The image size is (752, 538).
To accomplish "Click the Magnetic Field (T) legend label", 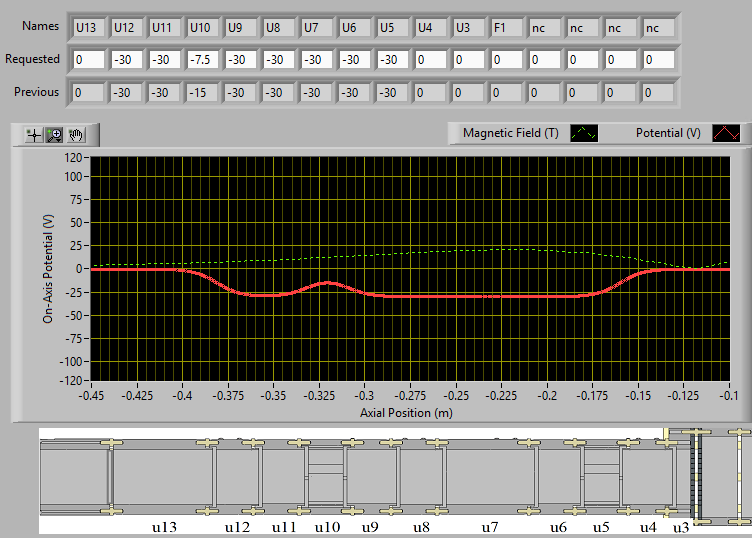I will pos(511,133).
